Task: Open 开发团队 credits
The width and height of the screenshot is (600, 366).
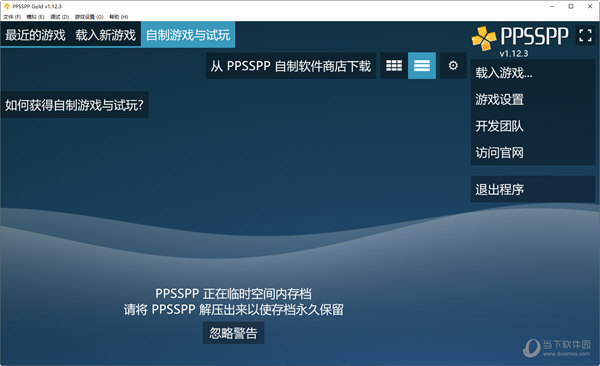Action: coord(532,126)
